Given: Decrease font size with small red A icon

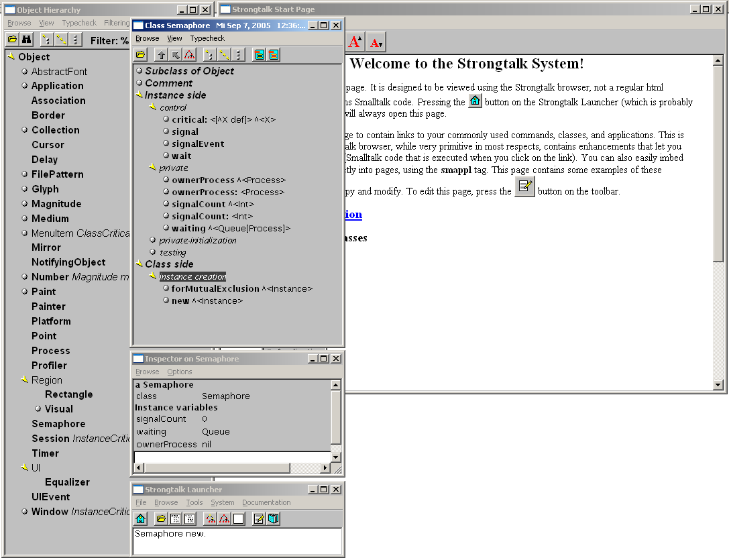Looking at the screenshot, I should tap(376, 42).
